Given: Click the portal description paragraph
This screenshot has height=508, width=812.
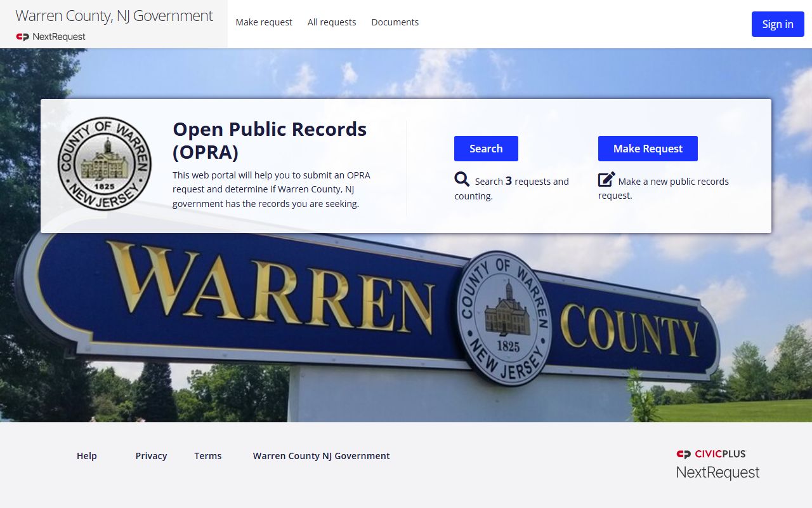Looking at the screenshot, I should point(272,189).
